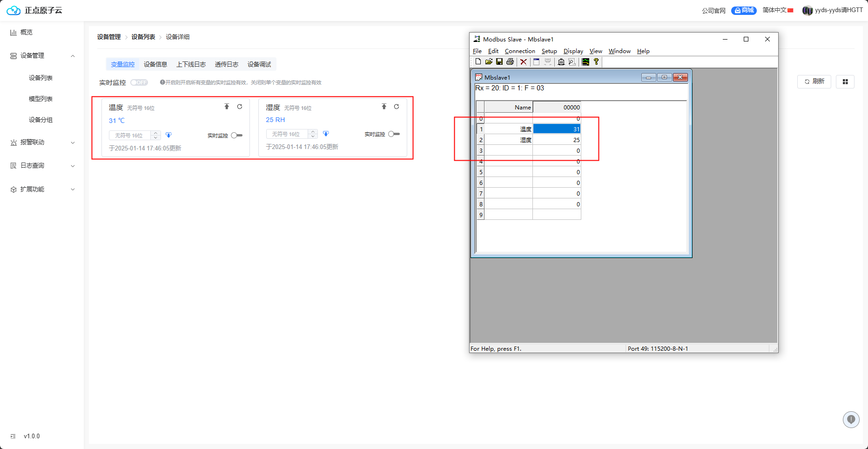Switch to the 设备调试 tab
The image size is (868, 449).
tap(259, 64)
